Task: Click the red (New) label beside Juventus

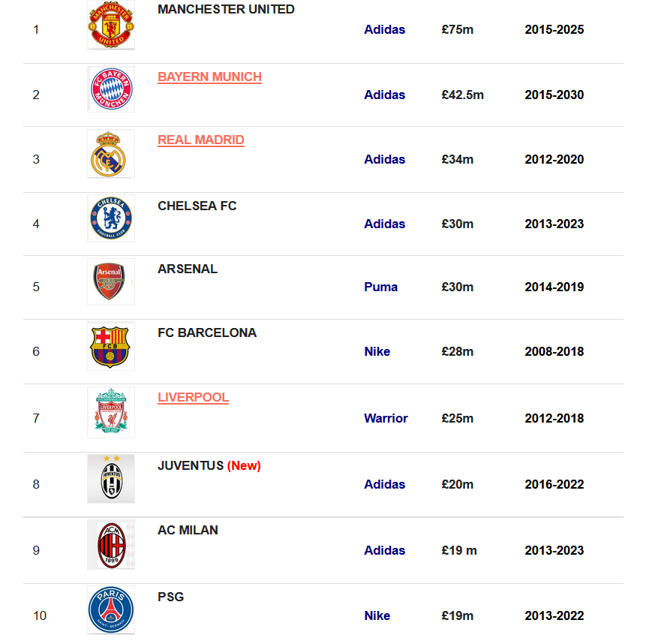Action: (x=244, y=465)
